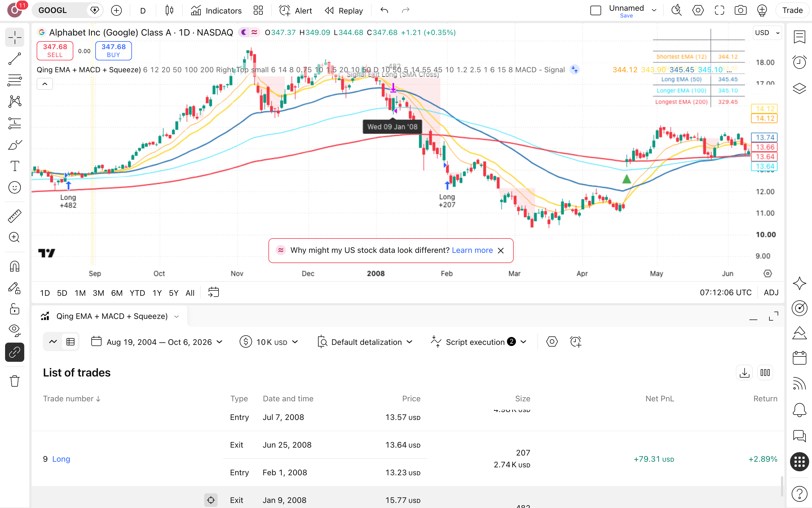Dismiss the US stock data notice
Image resolution: width=812 pixels, height=508 pixels.
[501, 251]
